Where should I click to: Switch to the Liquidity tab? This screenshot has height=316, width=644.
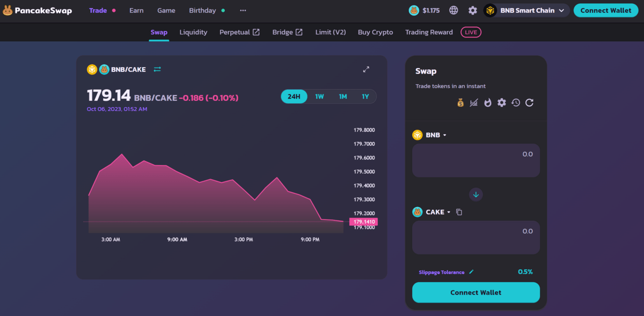193,32
